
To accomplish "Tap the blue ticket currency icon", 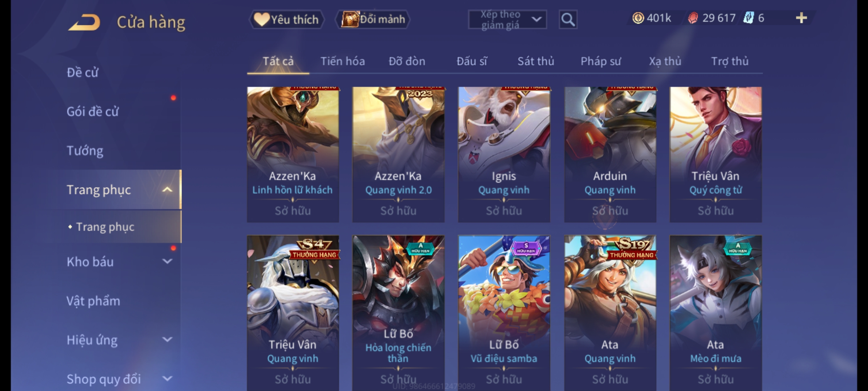I will pos(748,18).
